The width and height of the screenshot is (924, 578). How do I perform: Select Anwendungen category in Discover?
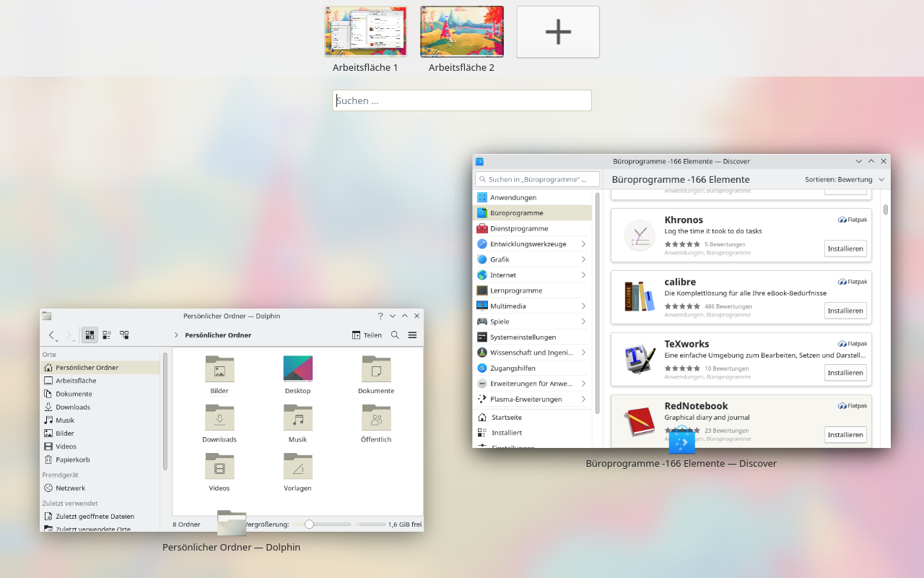(x=532, y=197)
